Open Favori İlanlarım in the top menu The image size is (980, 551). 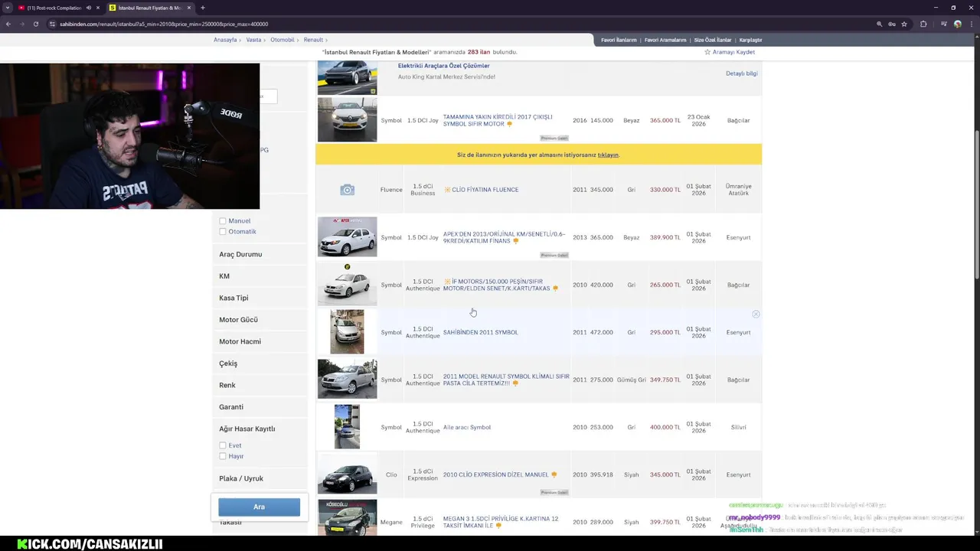coord(619,40)
